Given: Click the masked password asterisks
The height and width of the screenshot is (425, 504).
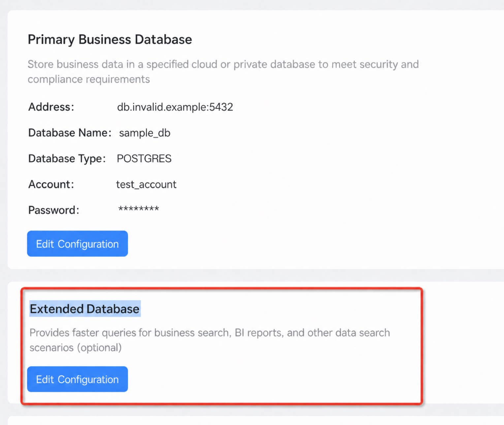Looking at the screenshot, I should 139,209.
